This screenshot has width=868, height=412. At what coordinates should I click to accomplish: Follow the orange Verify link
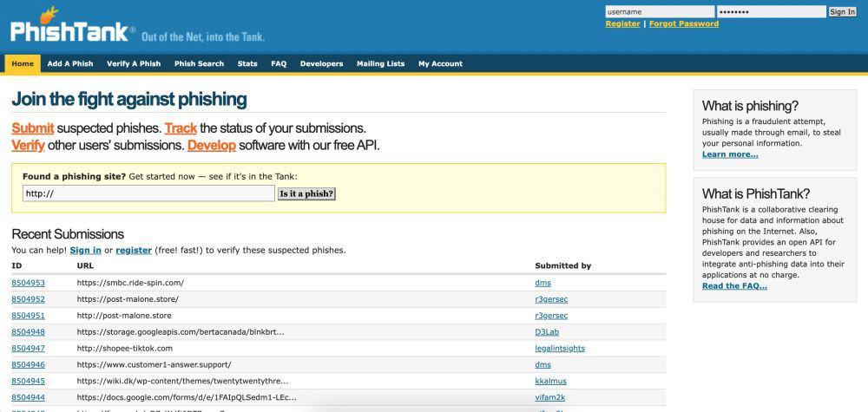[x=29, y=146]
